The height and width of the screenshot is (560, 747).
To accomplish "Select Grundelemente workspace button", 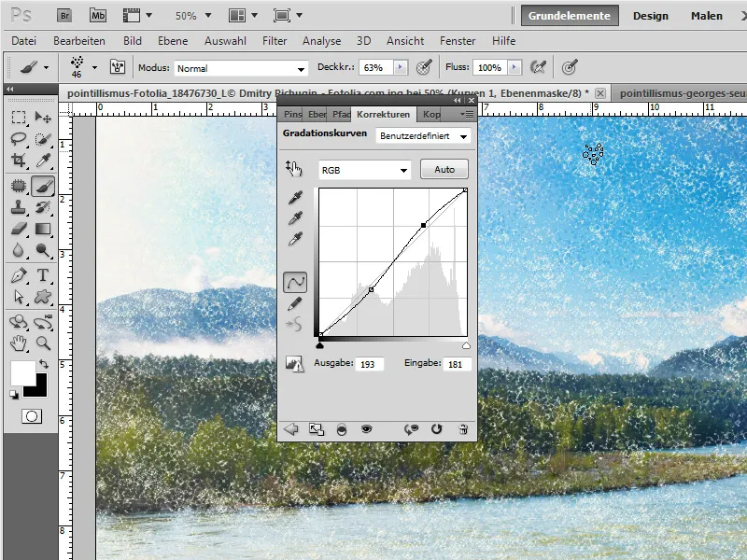I will pos(570,16).
